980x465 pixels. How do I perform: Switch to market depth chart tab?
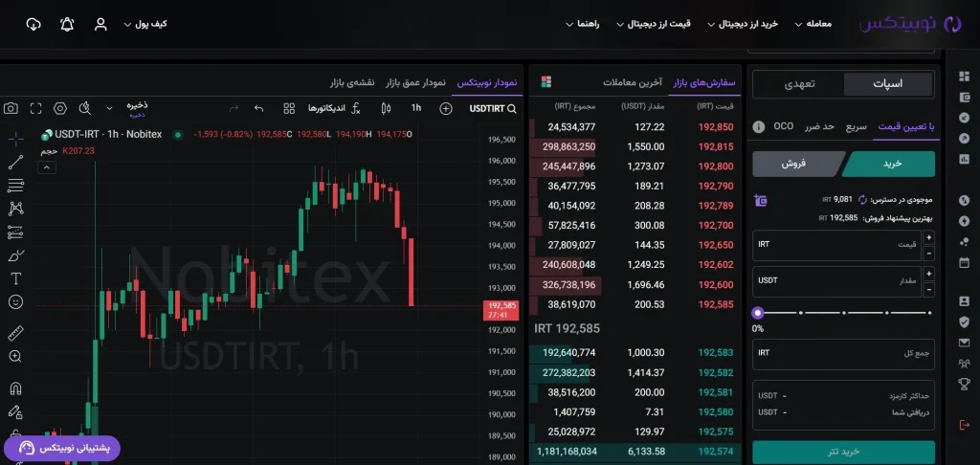tap(415, 82)
